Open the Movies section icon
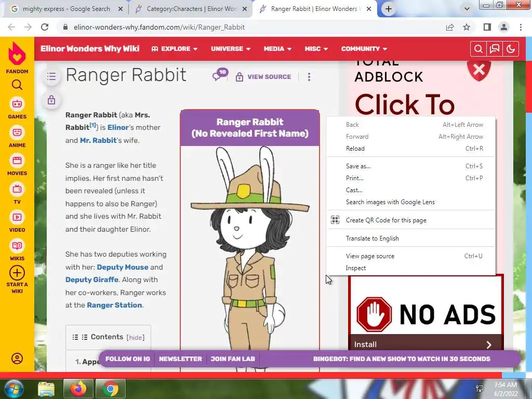This screenshot has height=399, width=532. pyautogui.click(x=17, y=161)
